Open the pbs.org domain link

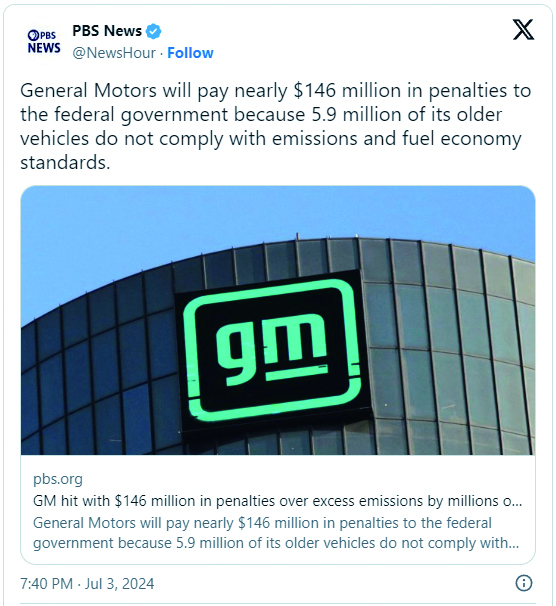[x=58, y=479]
